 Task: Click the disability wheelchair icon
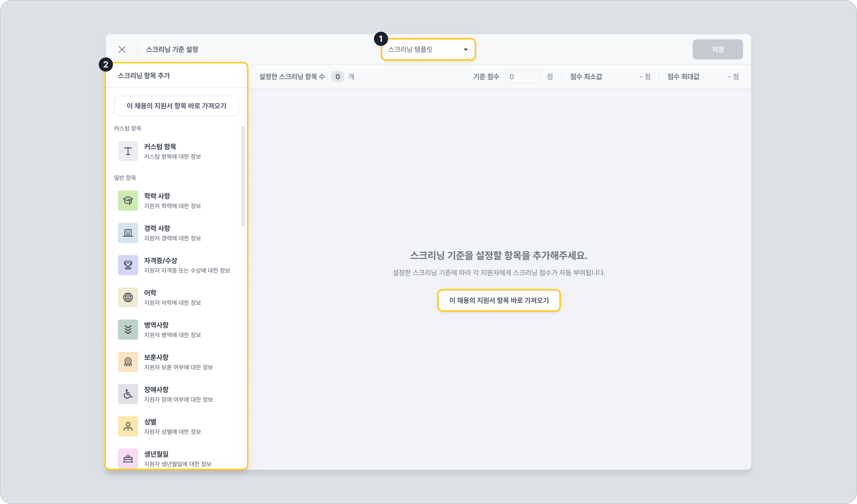point(128,394)
